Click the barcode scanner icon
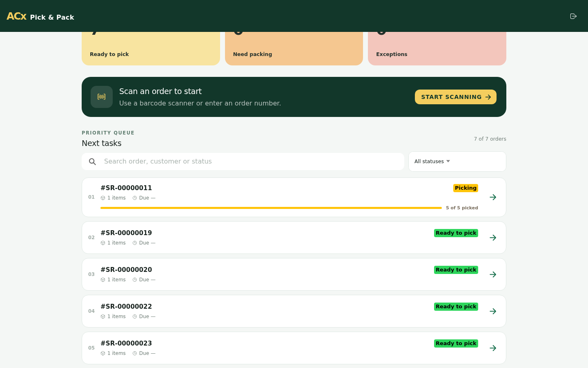The width and height of the screenshot is (588, 368). [102, 97]
